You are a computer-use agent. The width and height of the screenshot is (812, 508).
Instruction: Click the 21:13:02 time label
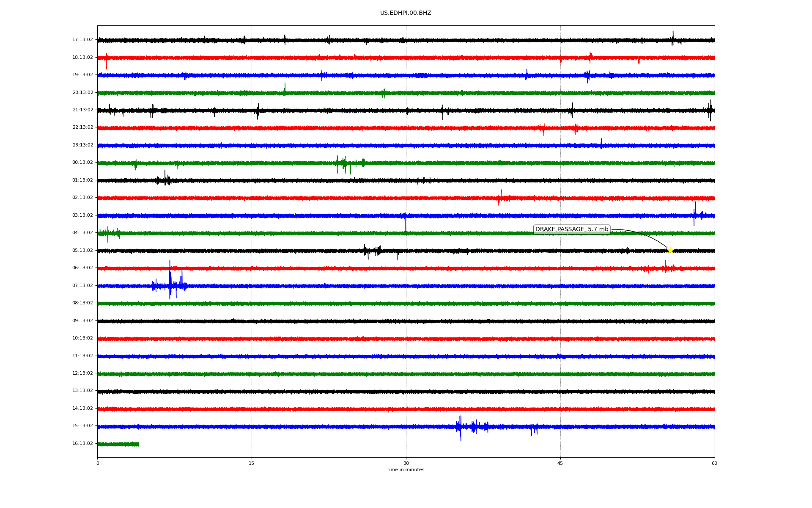point(82,110)
